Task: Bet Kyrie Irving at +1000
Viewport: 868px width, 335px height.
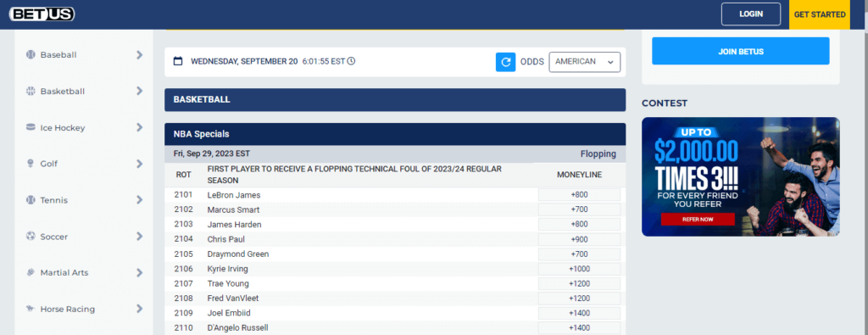Action: click(x=579, y=269)
